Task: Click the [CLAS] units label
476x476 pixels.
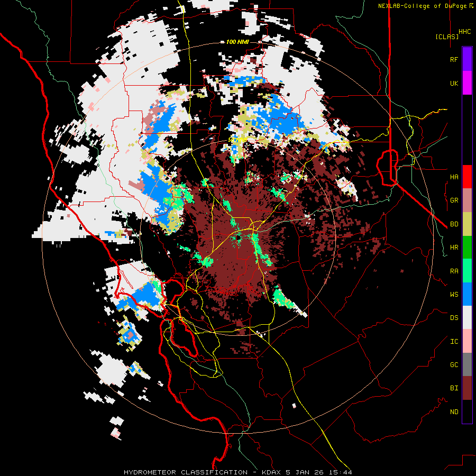Action: (x=447, y=36)
